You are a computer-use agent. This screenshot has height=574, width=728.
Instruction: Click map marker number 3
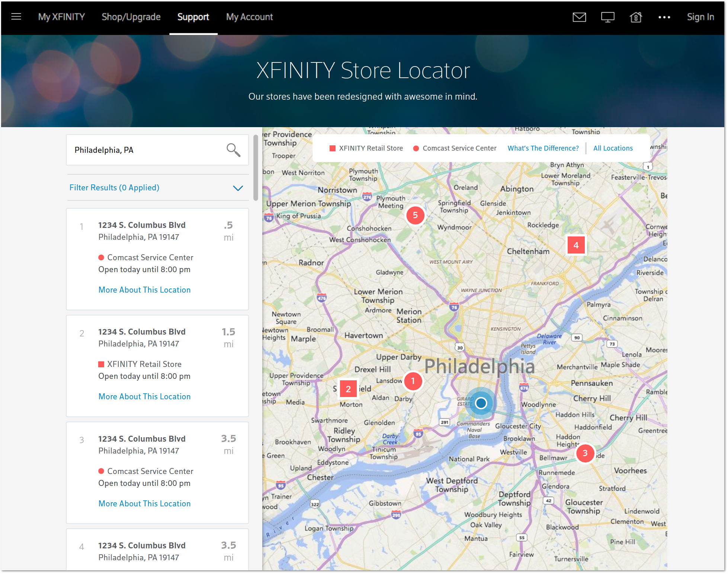(585, 453)
